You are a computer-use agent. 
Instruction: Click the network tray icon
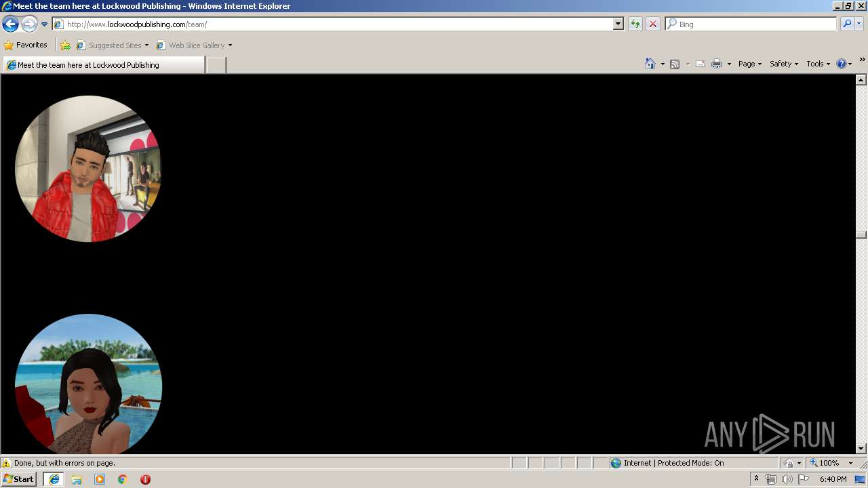pyautogui.click(x=770, y=479)
